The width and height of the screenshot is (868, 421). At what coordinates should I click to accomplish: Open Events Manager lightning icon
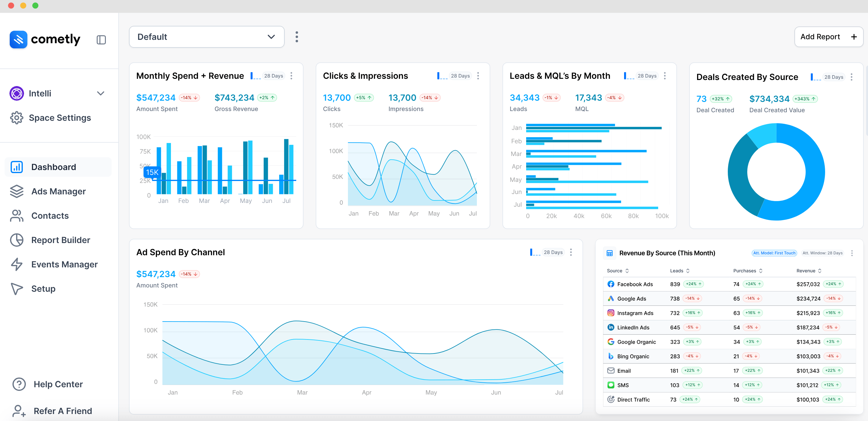pyautogui.click(x=16, y=264)
